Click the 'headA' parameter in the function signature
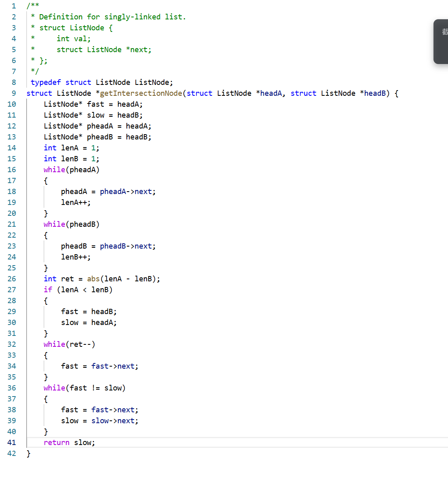Screen dimensions: 448x500 coord(271,93)
